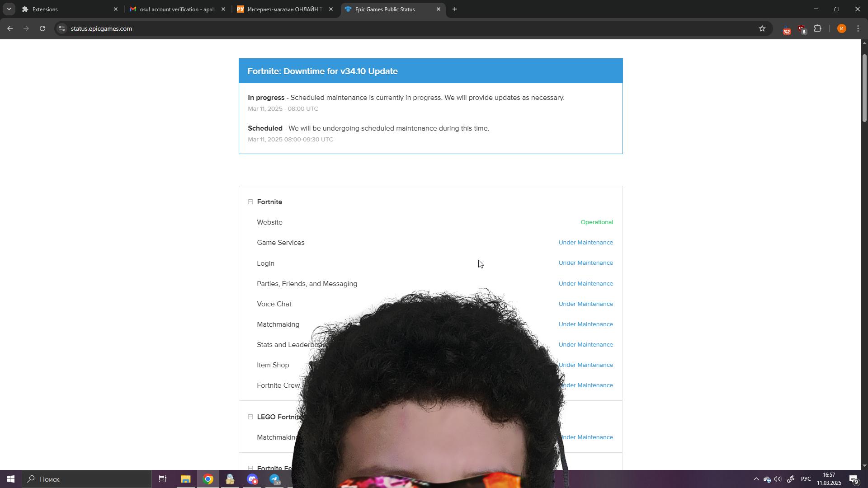The image size is (868, 488).
Task: Reload the Epic Games status page
Action: [42, 28]
